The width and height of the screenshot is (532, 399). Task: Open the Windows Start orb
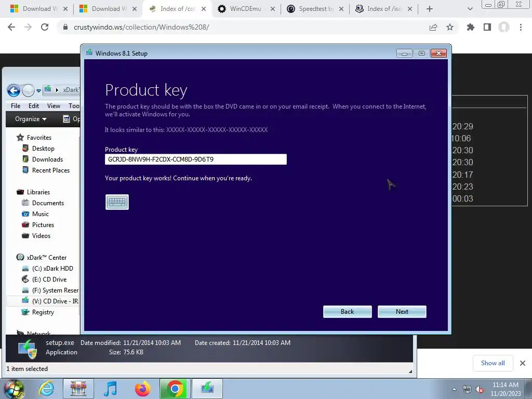(14, 389)
